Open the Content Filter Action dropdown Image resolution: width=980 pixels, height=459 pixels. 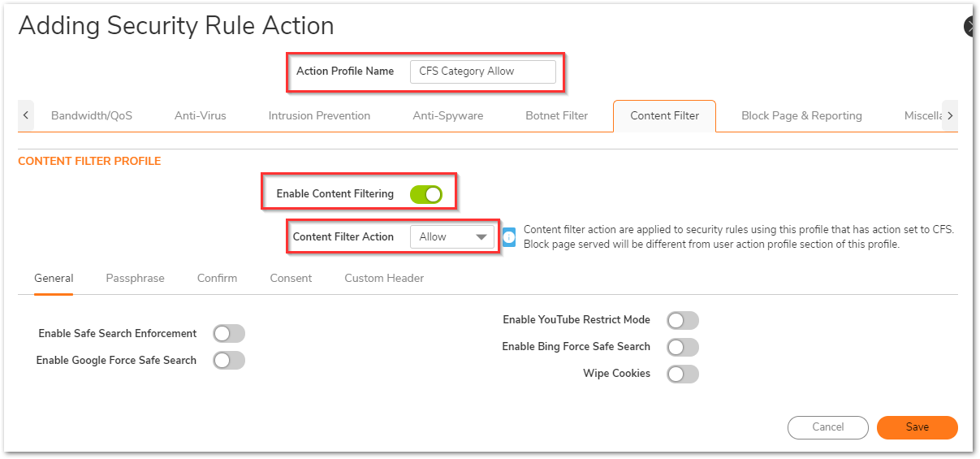452,237
